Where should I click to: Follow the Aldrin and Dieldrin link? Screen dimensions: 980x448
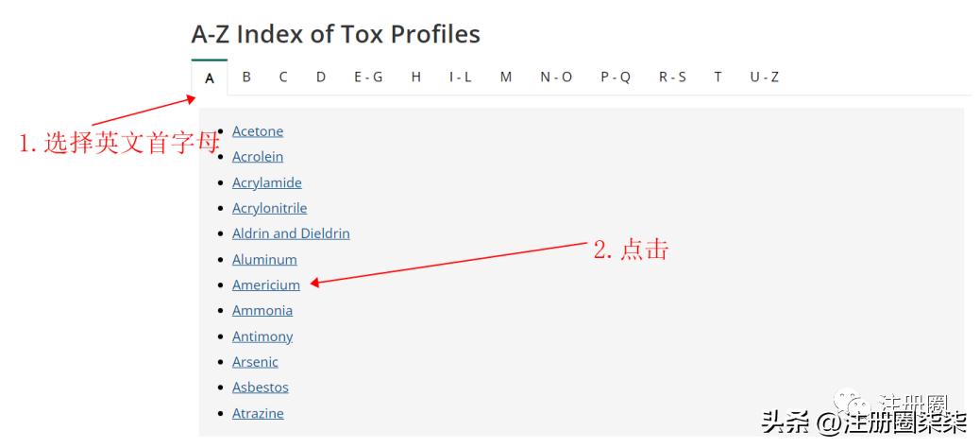coord(291,233)
